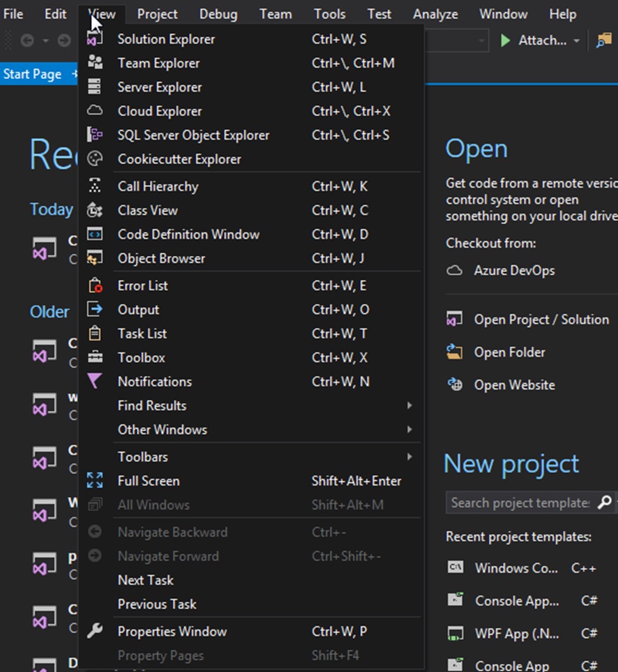The image size is (618, 672).
Task: Open the Team menu
Action: (276, 14)
